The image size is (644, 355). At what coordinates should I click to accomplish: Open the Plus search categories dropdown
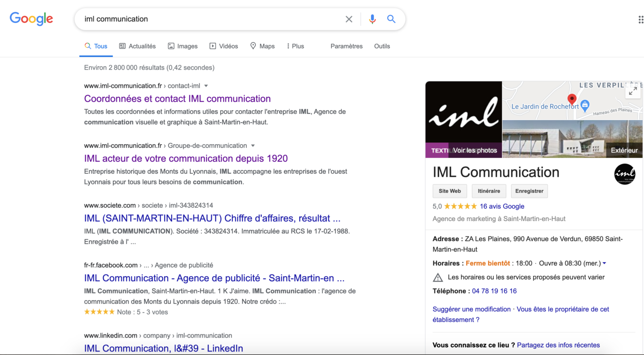tap(295, 46)
